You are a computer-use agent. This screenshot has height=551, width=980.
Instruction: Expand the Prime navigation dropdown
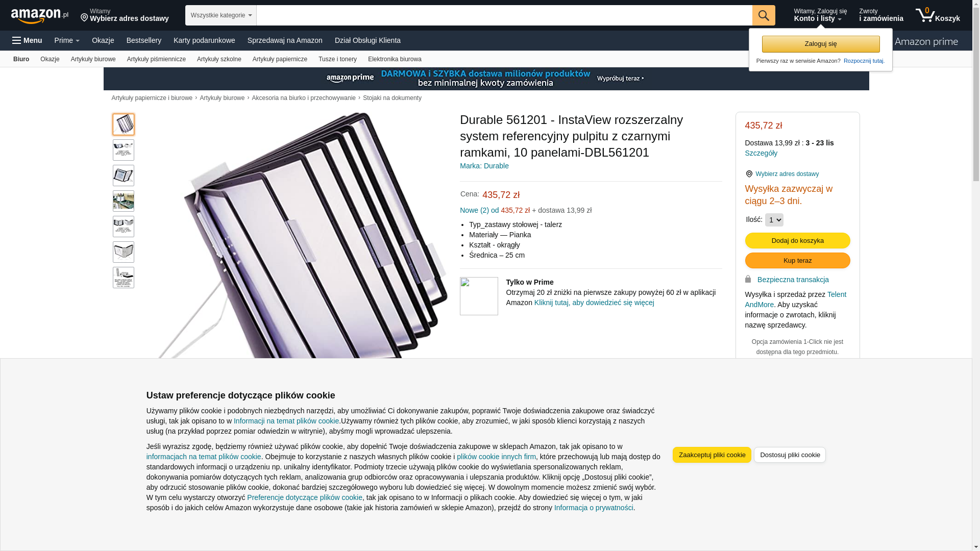tap(67, 40)
